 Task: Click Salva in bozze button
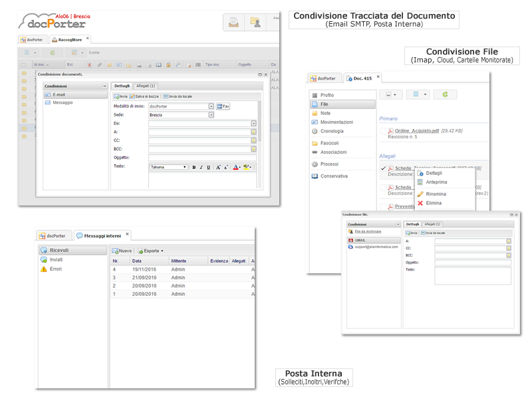coord(144,96)
